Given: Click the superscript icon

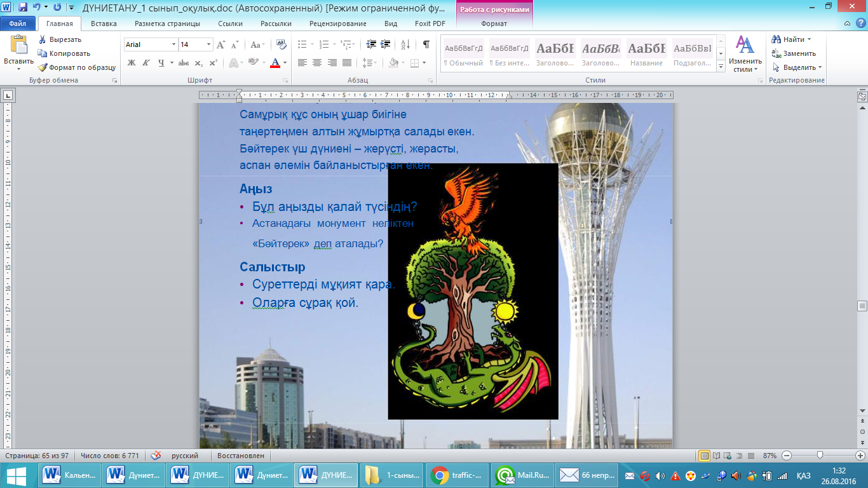Looking at the screenshot, I should (x=214, y=63).
